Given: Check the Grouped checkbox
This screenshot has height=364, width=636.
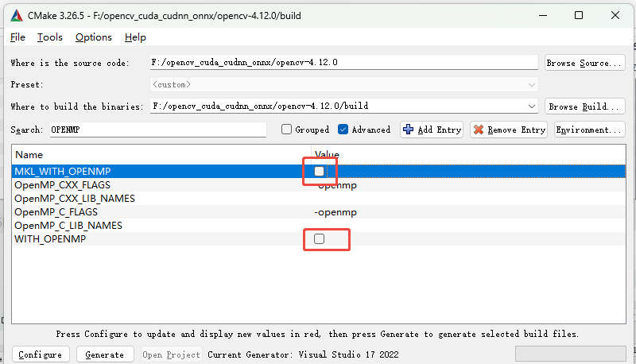Looking at the screenshot, I should (x=287, y=130).
